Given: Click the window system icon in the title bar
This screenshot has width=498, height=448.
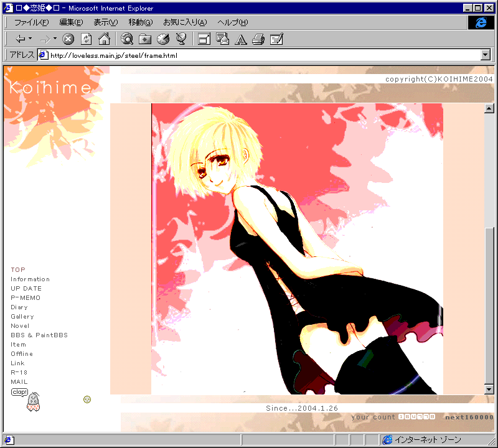Looking at the screenshot, I should point(8,8).
